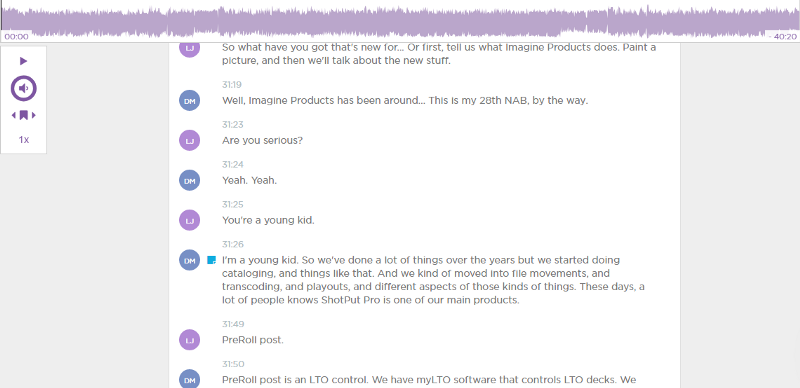Mute the volume speaker icon
Image resolution: width=800 pixels, height=388 pixels.
pos(23,89)
